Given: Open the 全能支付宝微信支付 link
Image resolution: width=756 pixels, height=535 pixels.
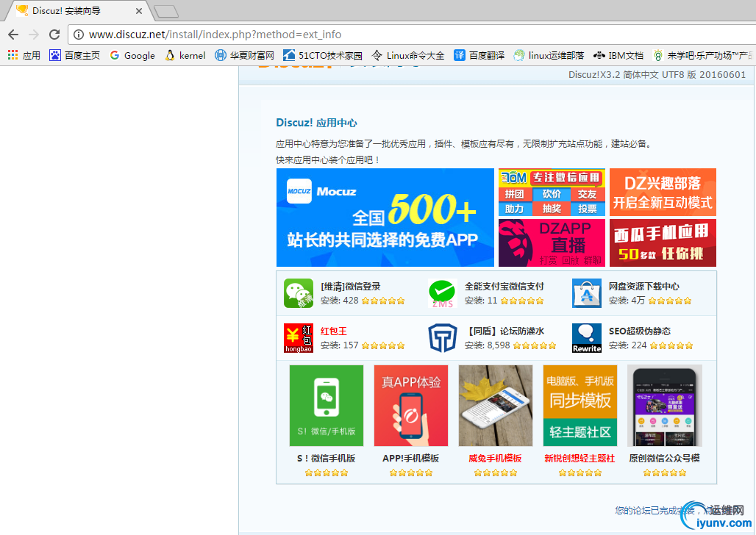Looking at the screenshot, I should pos(504,287).
